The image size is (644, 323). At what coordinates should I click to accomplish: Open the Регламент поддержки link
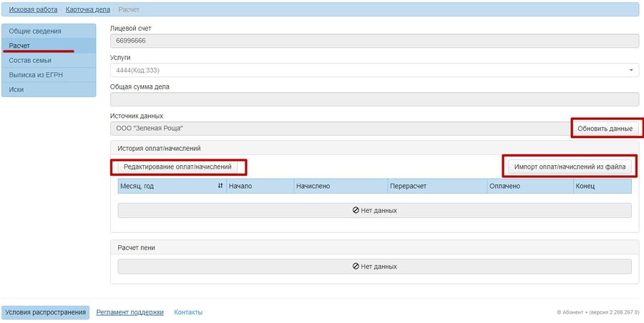pos(130,312)
